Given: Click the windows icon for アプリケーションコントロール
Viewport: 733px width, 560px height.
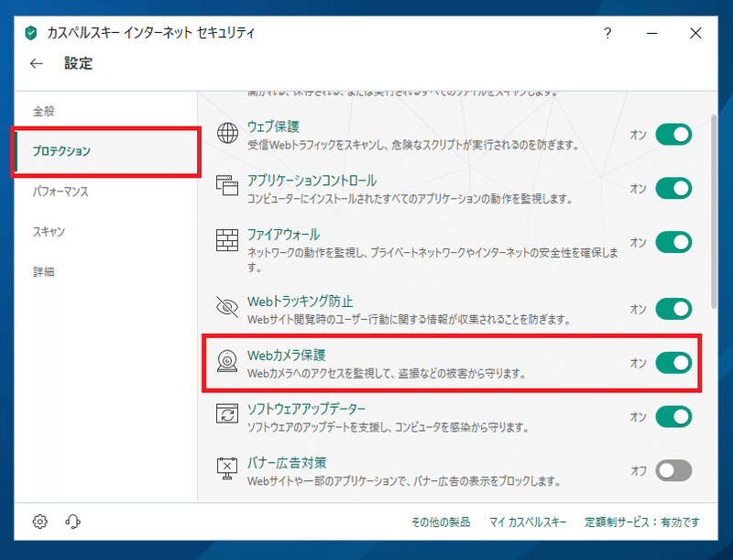Looking at the screenshot, I should 227,185.
